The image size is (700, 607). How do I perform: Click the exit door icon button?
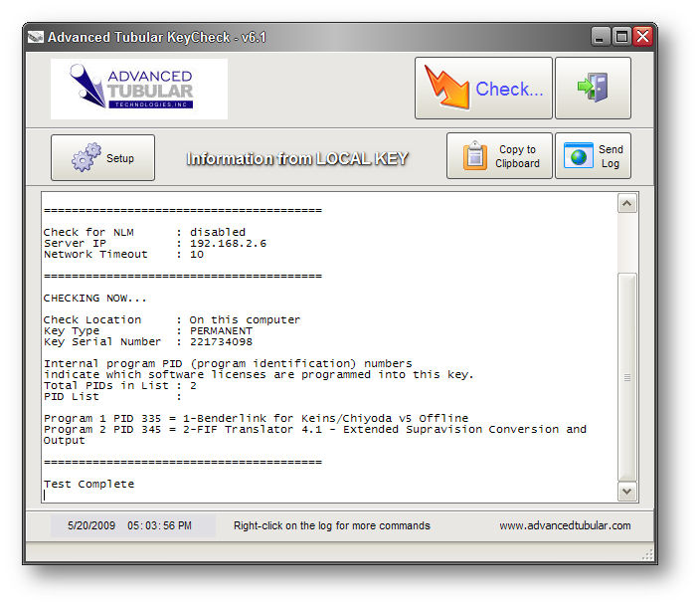click(x=593, y=88)
